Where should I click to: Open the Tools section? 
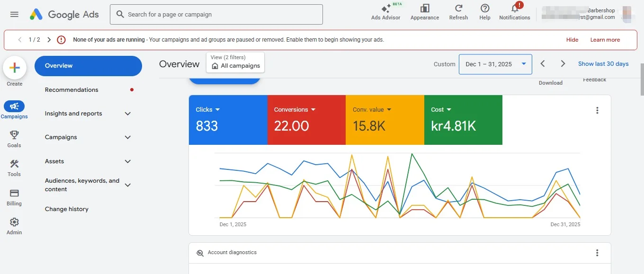[x=14, y=168]
